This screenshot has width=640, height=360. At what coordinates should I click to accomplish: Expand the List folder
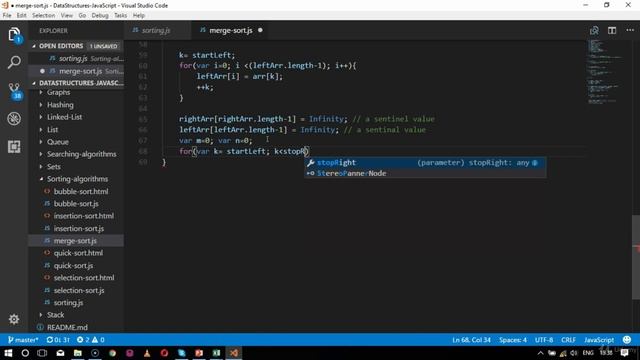click(x=52, y=130)
